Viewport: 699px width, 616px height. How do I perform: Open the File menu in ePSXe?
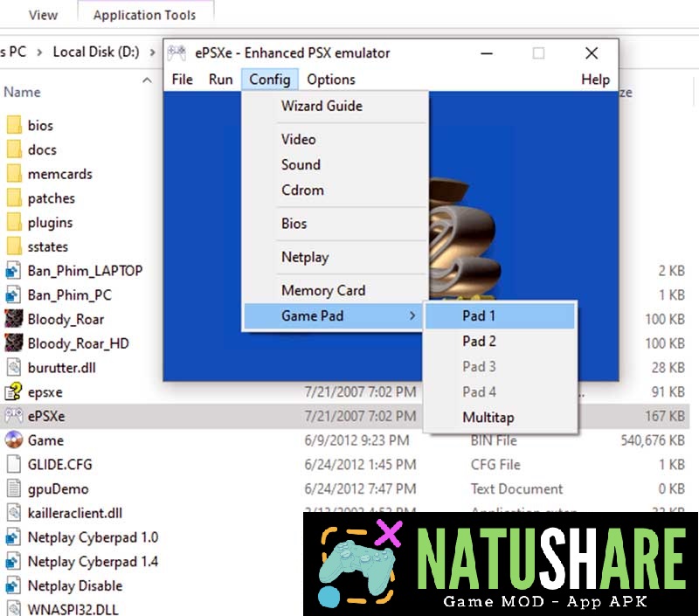182,80
